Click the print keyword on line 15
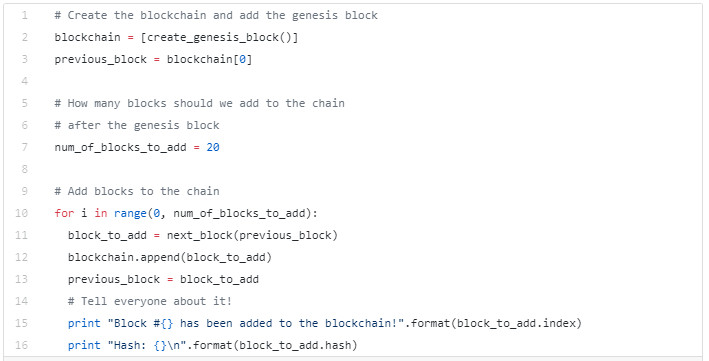Image resolution: width=709 pixels, height=361 pixels. point(84,323)
